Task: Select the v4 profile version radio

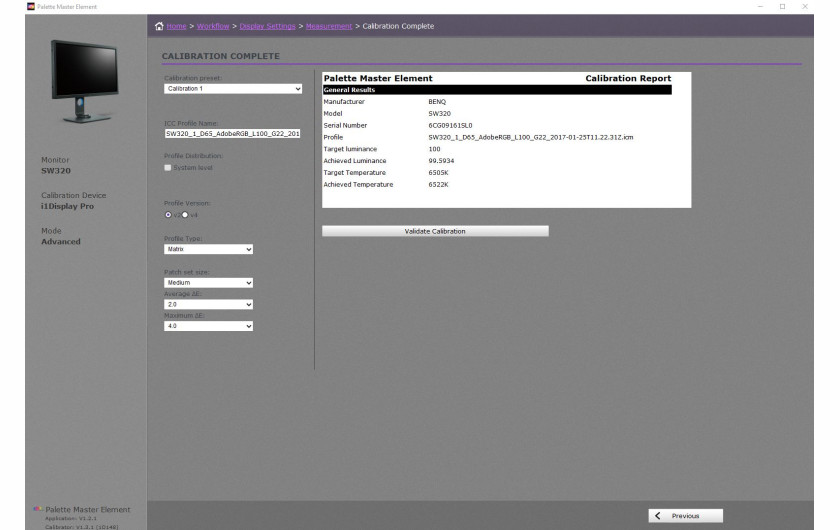Action: (185, 215)
